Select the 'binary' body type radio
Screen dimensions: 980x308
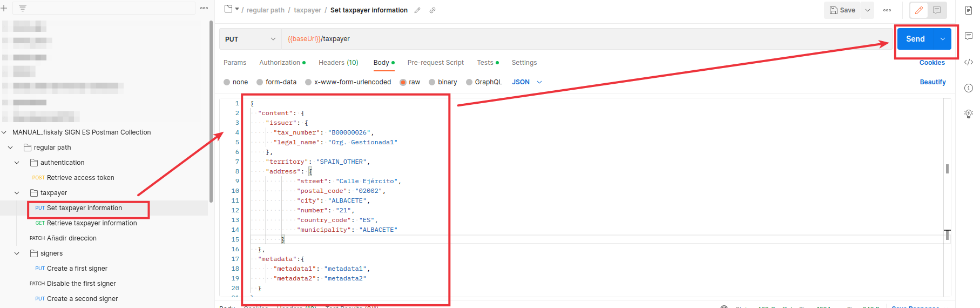click(x=432, y=82)
